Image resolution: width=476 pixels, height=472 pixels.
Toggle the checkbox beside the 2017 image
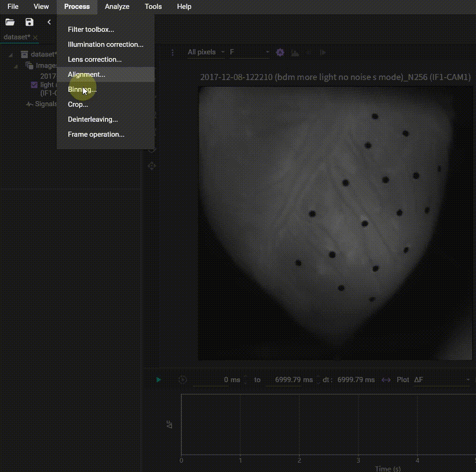coord(34,85)
